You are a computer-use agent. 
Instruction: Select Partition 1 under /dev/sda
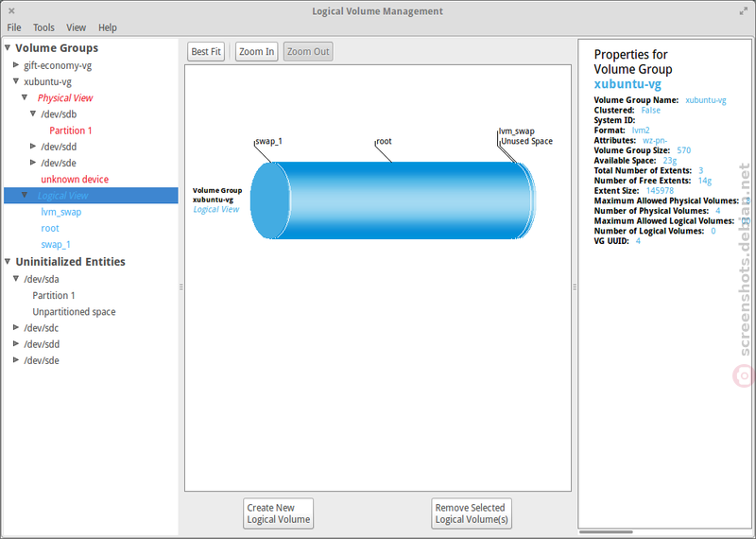54,295
